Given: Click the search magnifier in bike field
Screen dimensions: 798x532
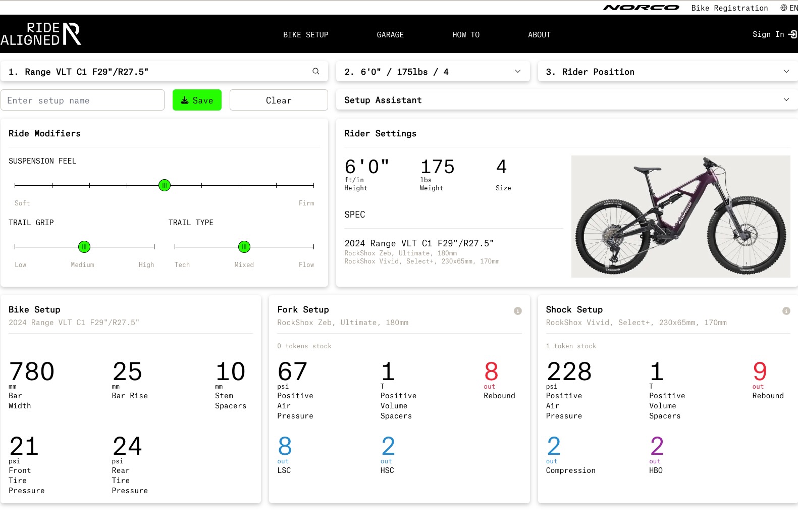Looking at the screenshot, I should click(316, 71).
